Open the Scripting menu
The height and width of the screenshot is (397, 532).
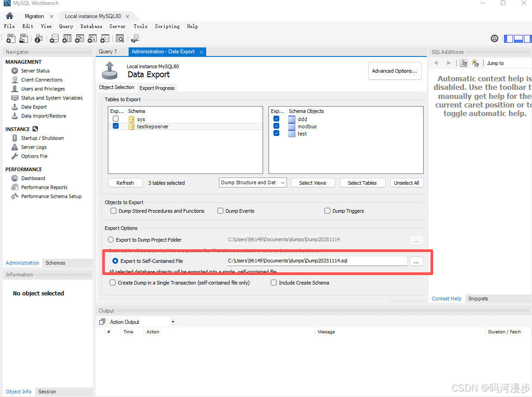point(167,26)
